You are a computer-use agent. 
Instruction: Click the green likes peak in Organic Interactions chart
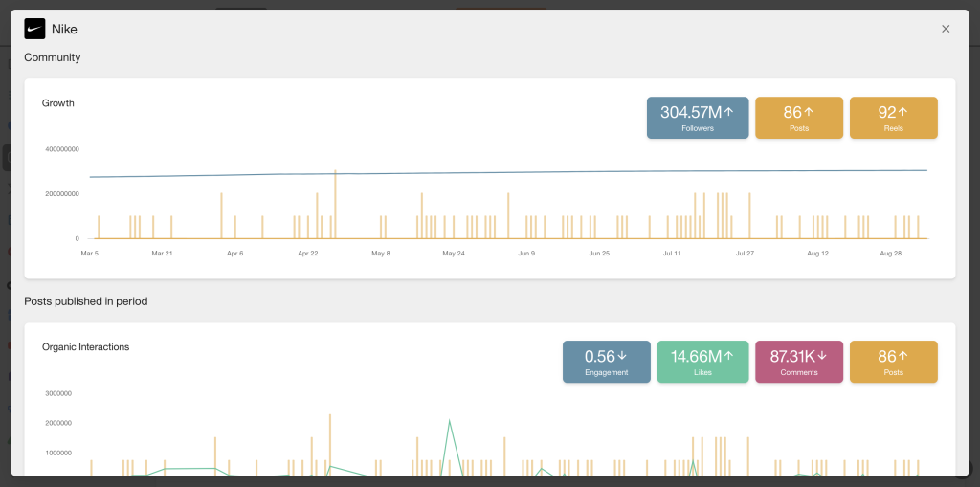click(x=450, y=423)
